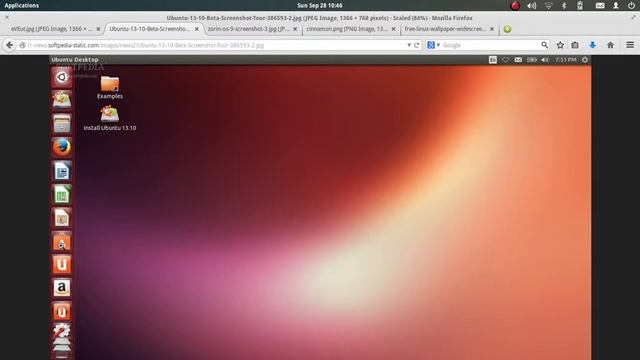Click the red round indicator icon in the top panel
640x360 pixels.
[515, 5]
